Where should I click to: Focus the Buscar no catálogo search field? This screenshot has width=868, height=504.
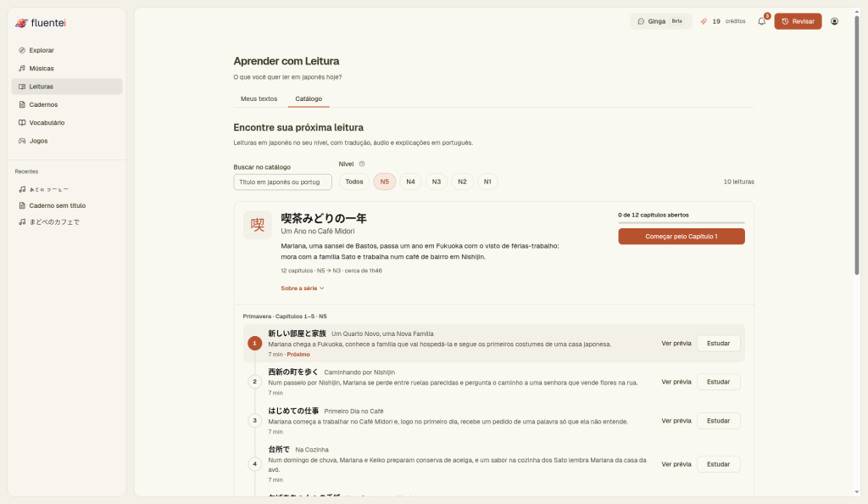pos(283,182)
